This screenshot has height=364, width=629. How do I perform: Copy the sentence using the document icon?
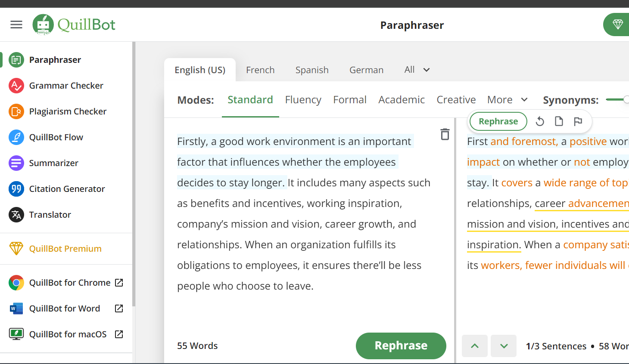[559, 121]
